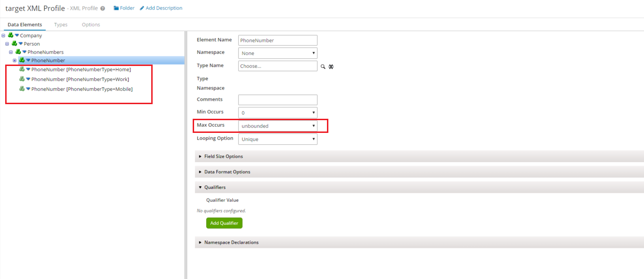This screenshot has width=644, height=279.
Task: Click inside the Comments input field
Action: (x=277, y=99)
